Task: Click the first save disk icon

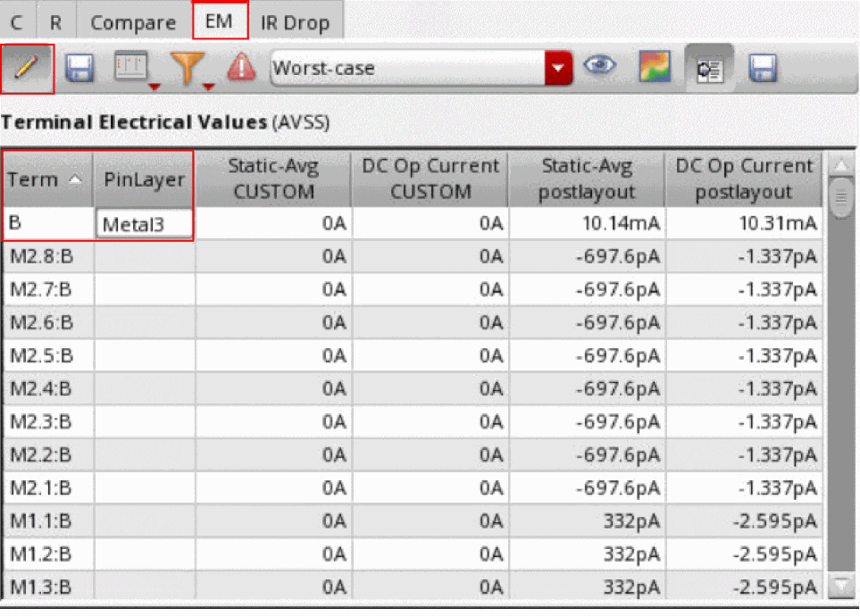Action: [x=81, y=69]
